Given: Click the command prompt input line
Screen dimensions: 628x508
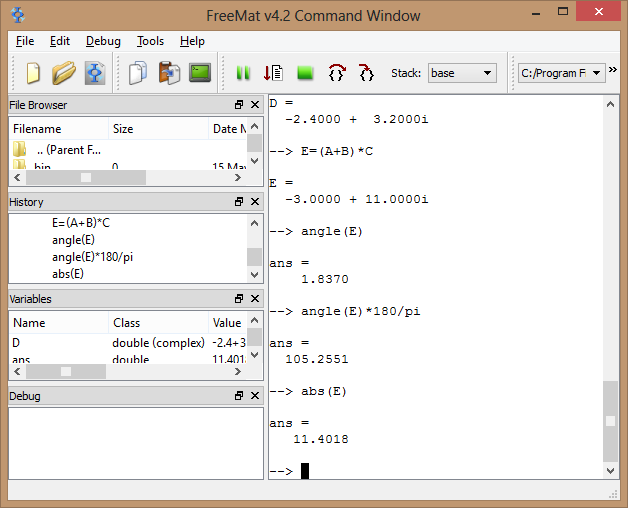Looking at the screenshot, I should [x=436, y=471].
